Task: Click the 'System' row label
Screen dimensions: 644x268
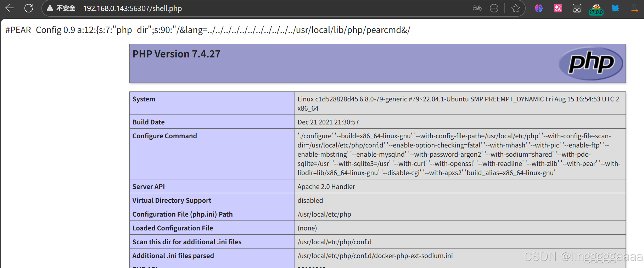Action: [144, 99]
